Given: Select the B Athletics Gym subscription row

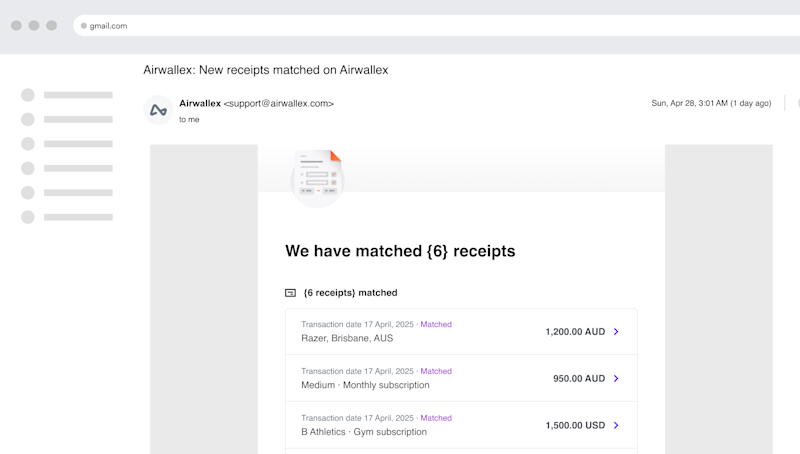Looking at the screenshot, I should pyautogui.click(x=461, y=425).
